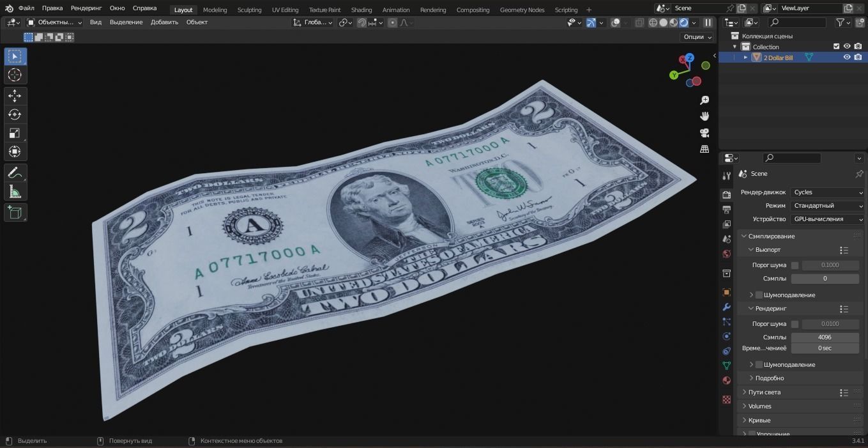Switch to rendered shading mode
Image resolution: width=868 pixels, height=448 pixels.
(683, 22)
